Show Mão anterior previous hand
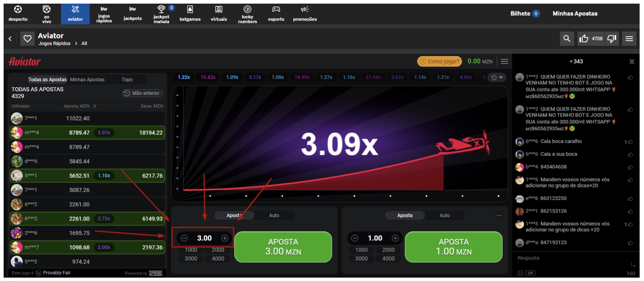The image size is (644, 281). pos(142,93)
